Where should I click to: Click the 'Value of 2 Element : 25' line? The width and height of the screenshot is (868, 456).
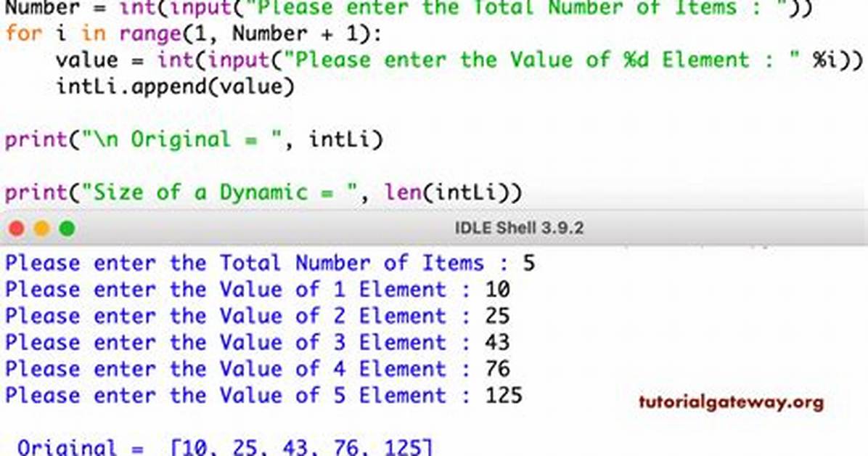[x=258, y=316]
